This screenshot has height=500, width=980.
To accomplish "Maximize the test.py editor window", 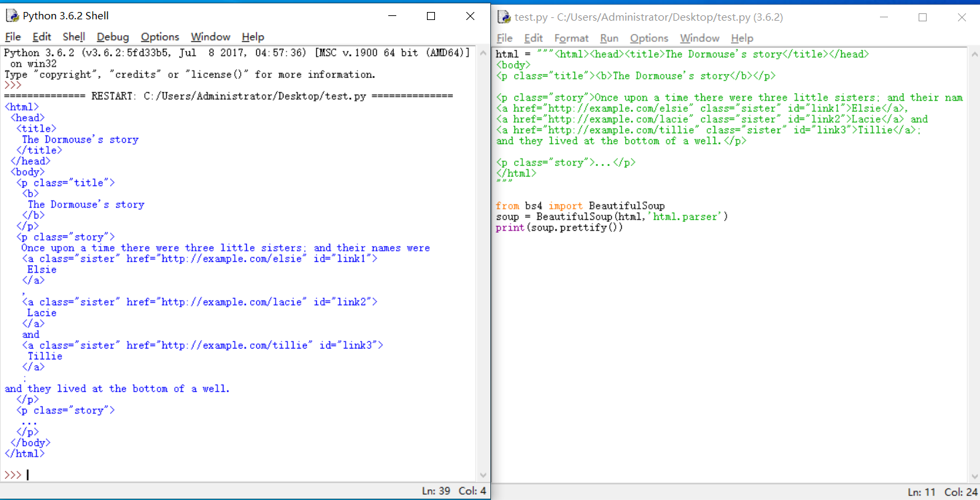I will pyautogui.click(x=923, y=17).
